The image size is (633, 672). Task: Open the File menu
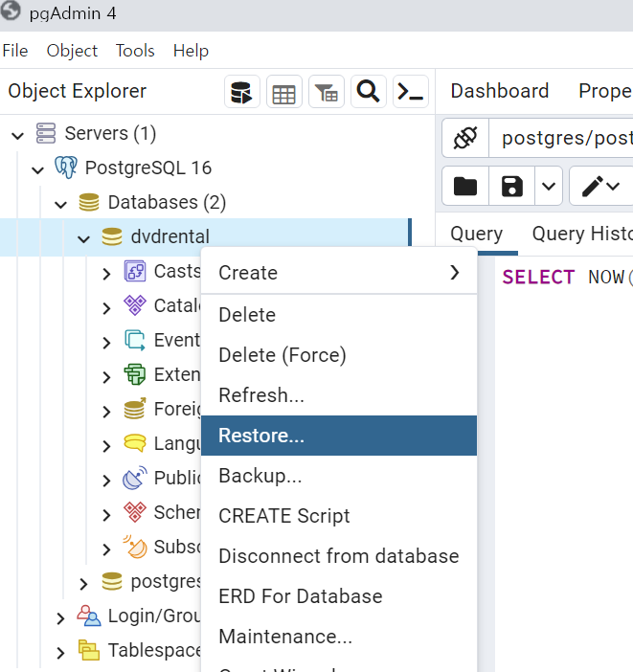coord(15,51)
